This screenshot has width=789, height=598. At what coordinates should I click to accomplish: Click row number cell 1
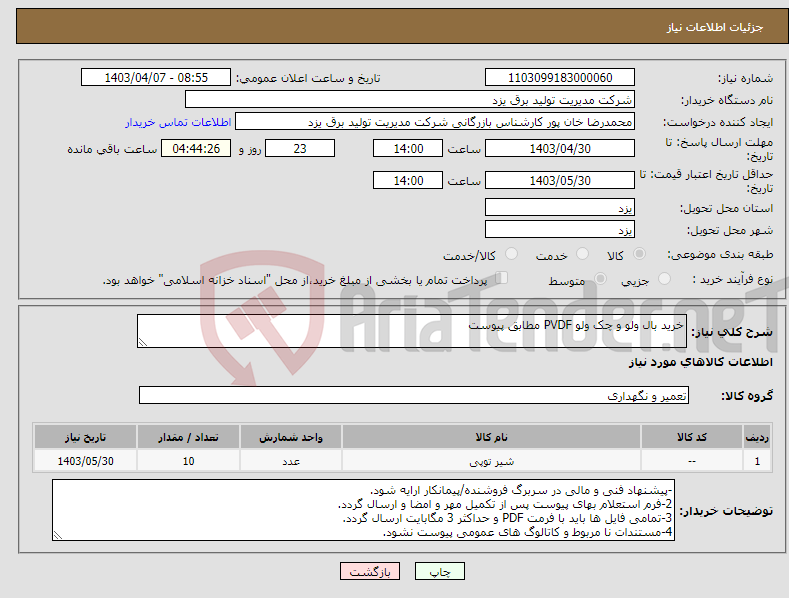(x=757, y=461)
